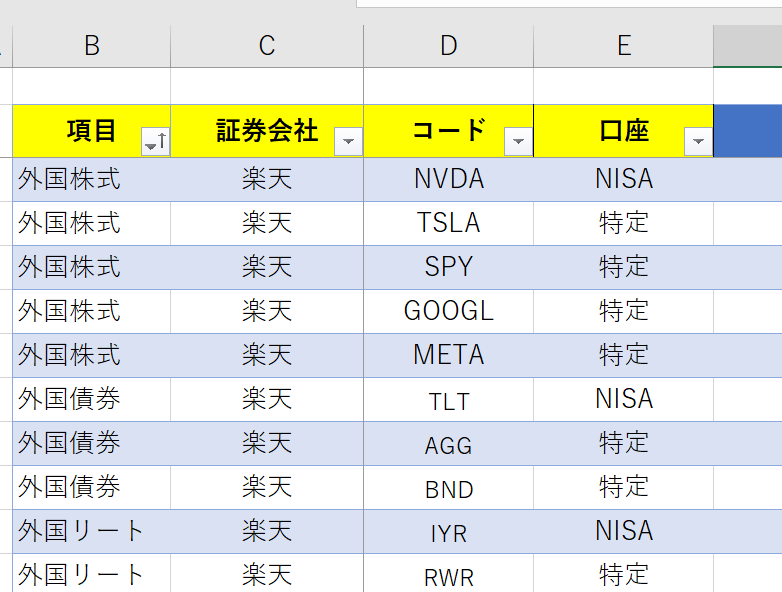Open the 項目 column filter dropdown
The image size is (782, 592).
(x=155, y=142)
